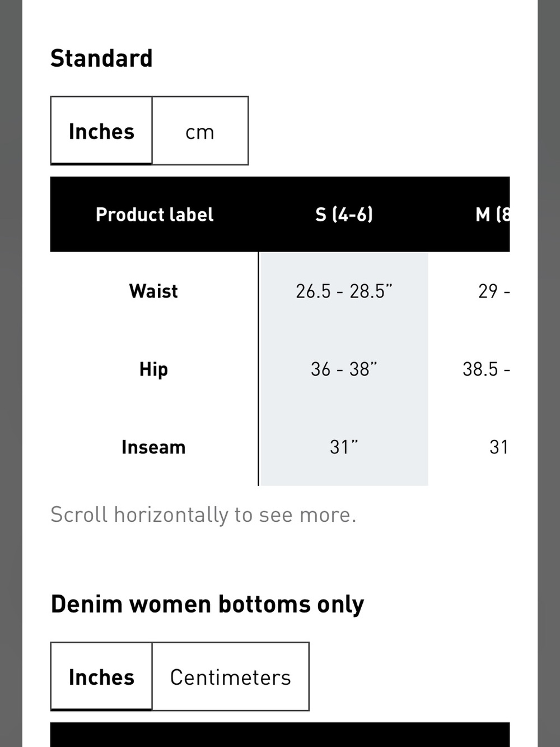Click the 36 - 38" hip value
560x747 pixels.
[x=344, y=369]
